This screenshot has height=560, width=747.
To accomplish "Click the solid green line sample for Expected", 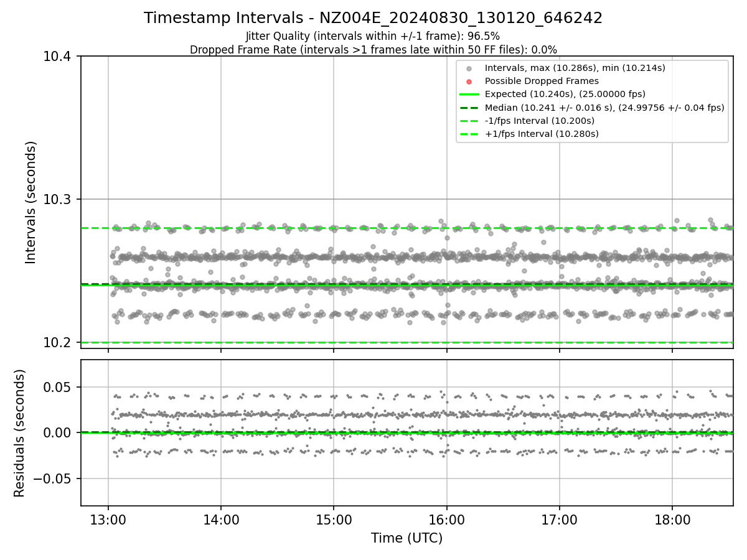I will click(x=469, y=95).
